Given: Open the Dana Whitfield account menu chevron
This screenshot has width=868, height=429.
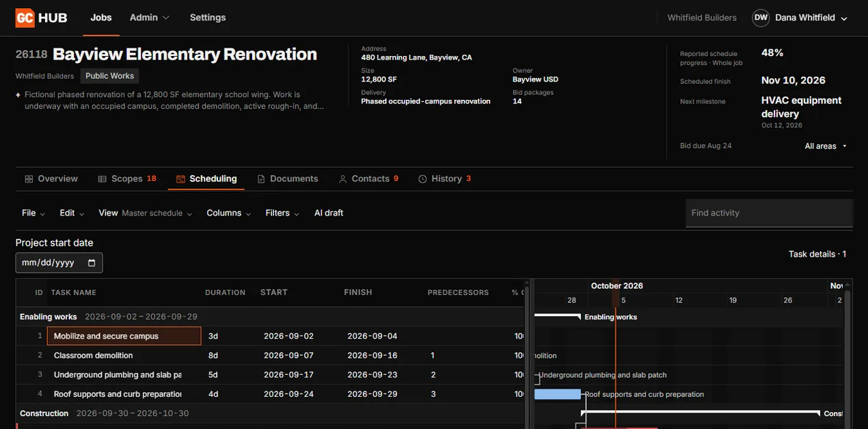Looking at the screenshot, I should point(844,18).
